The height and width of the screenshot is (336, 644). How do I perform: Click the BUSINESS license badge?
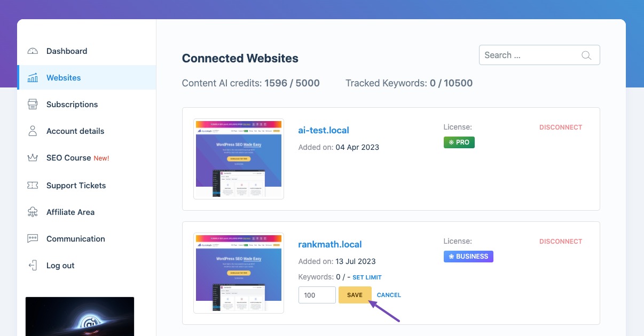click(468, 257)
